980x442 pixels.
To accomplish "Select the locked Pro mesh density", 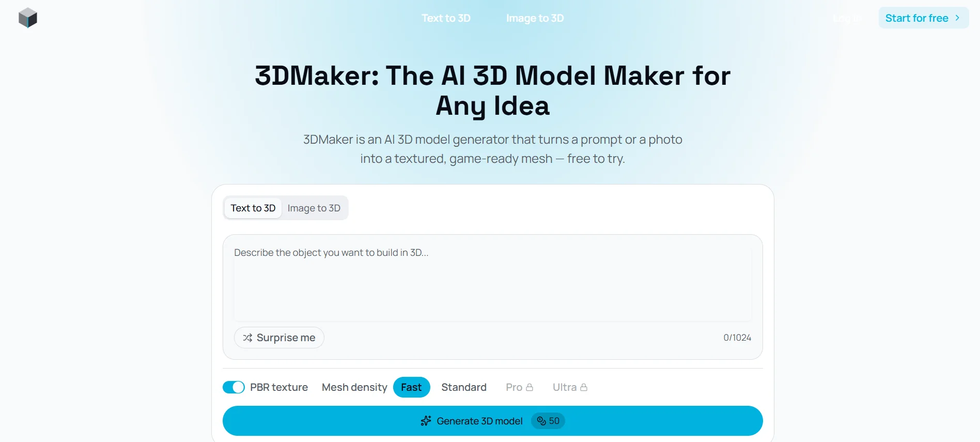I will tap(519, 387).
